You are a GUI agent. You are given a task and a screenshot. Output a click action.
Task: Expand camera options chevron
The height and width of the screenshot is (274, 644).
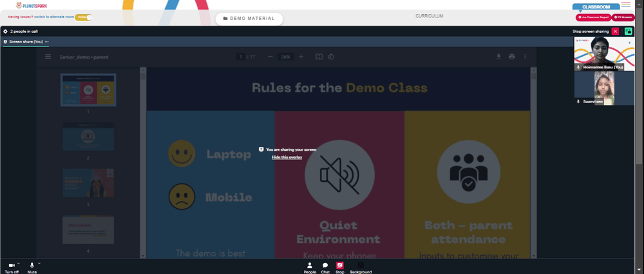tap(19, 264)
